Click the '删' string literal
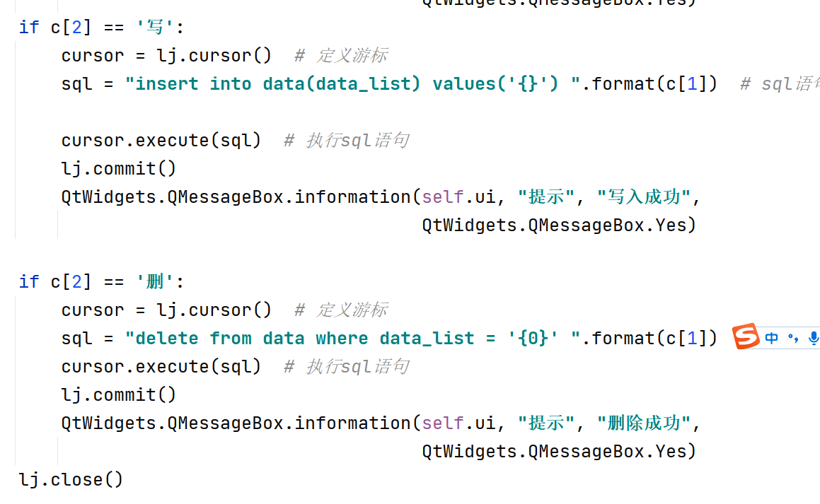The width and height of the screenshot is (820, 504). tap(149, 282)
